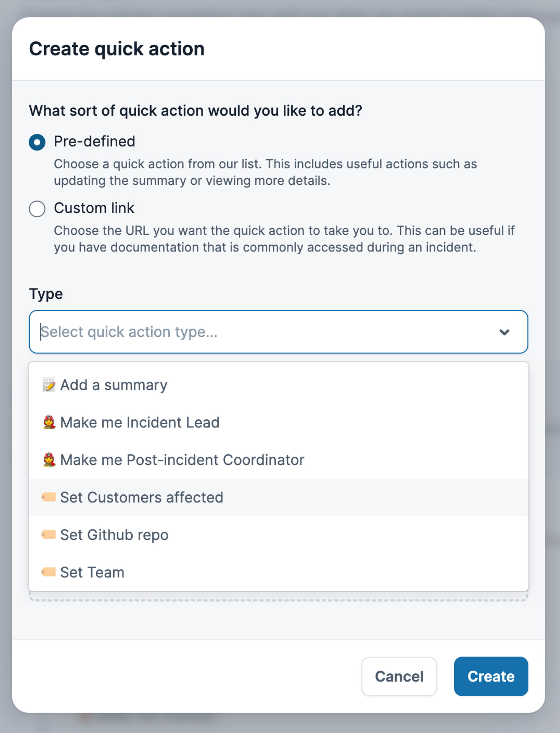Choose Add a summary from the list
This screenshot has width=560, height=733.
[x=114, y=385]
